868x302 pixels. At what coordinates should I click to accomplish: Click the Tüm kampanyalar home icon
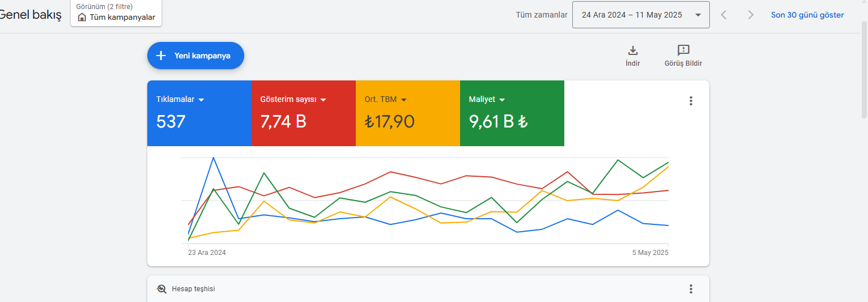click(82, 18)
